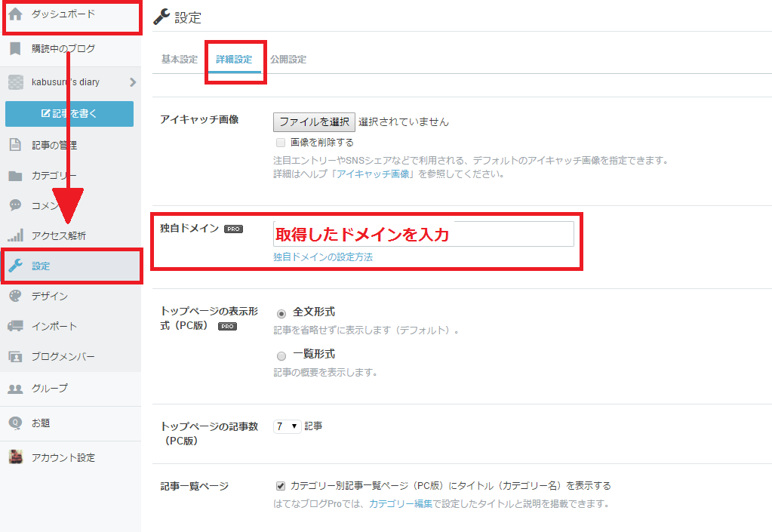
Task: Open グループ in the sidebar
Action: (71, 389)
